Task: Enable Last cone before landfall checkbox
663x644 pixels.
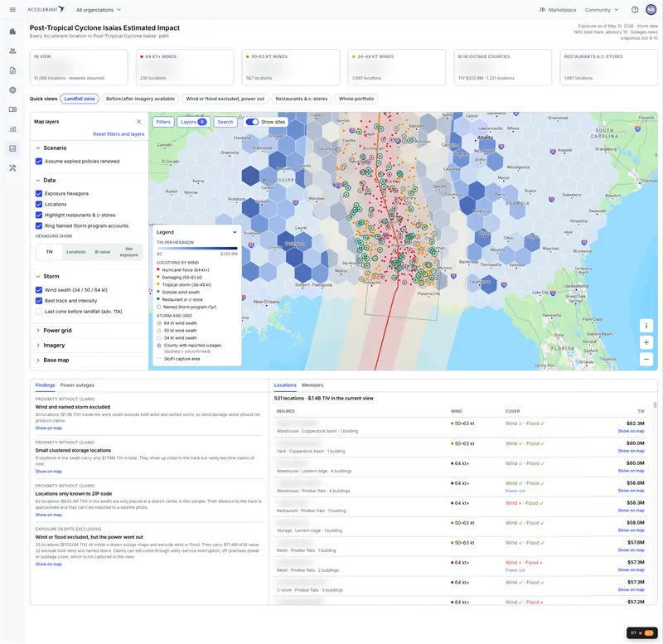Action: pos(39,312)
